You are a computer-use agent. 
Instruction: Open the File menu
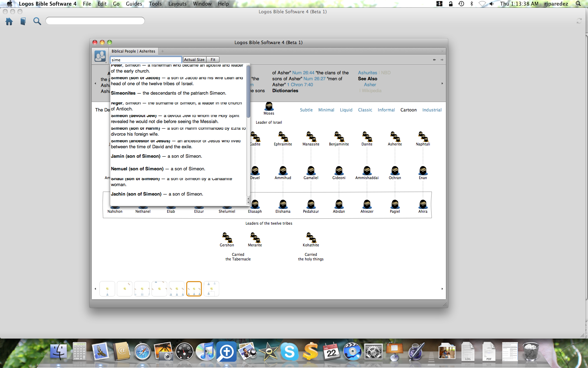[x=87, y=4]
